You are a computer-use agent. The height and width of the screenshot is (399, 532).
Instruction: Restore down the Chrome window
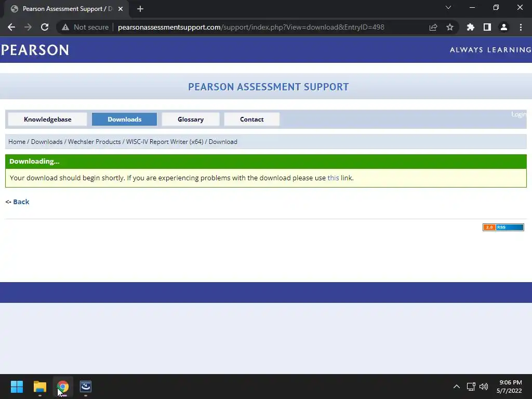(x=496, y=7)
